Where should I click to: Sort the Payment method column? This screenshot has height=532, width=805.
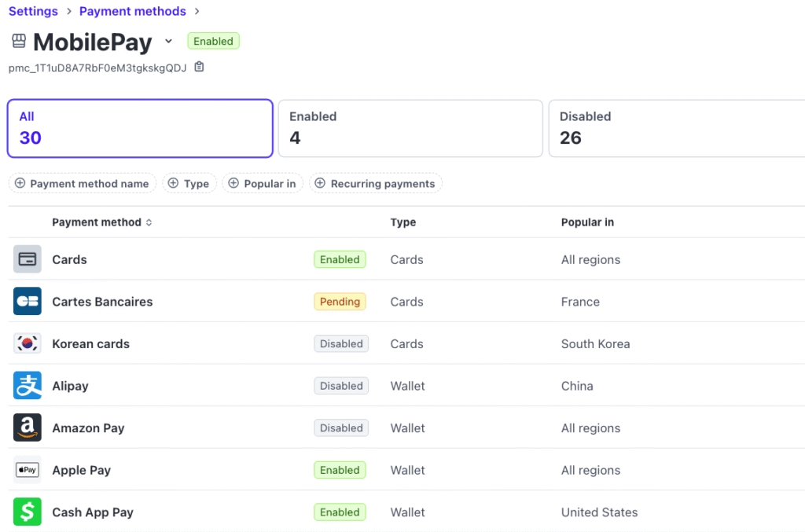pyautogui.click(x=149, y=222)
